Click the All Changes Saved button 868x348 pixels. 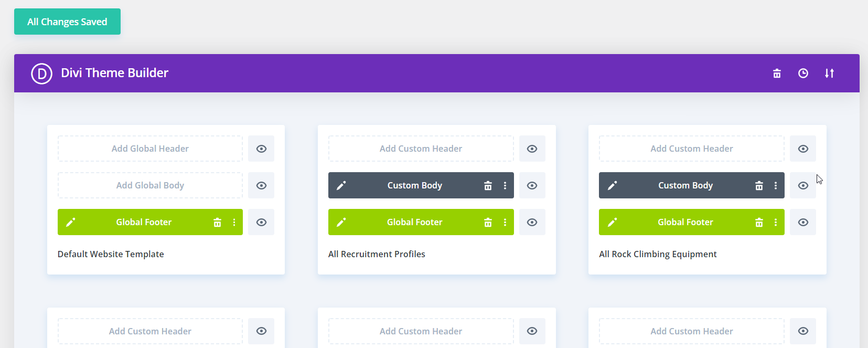(x=67, y=22)
